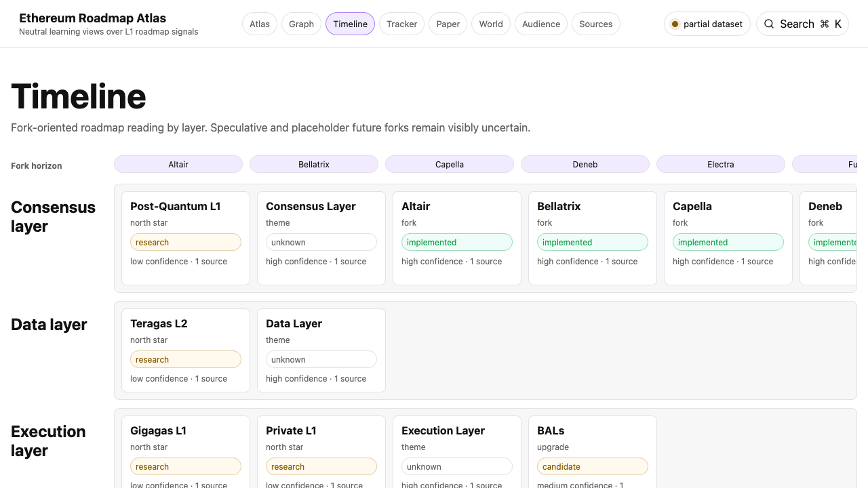Click the candidate badge on BALs card
The width and height of the screenshot is (868, 488).
tap(593, 466)
